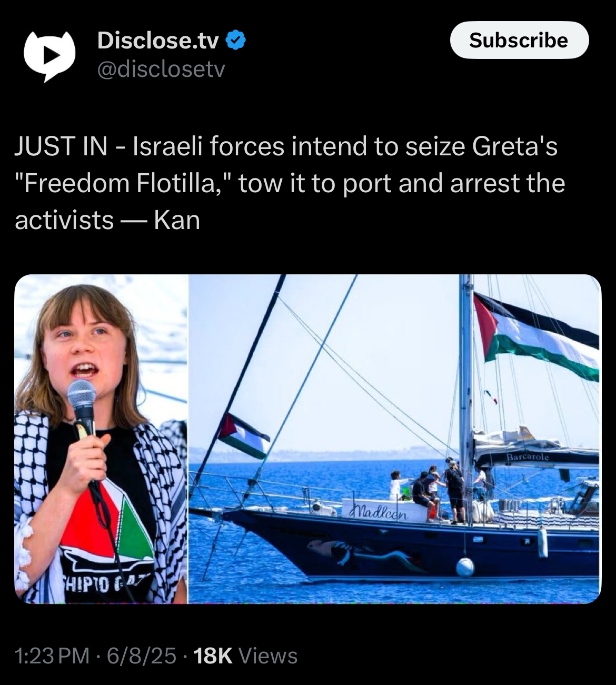Click the word Kan ending the tweet
The image size is (616, 685).
click(177, 220)
